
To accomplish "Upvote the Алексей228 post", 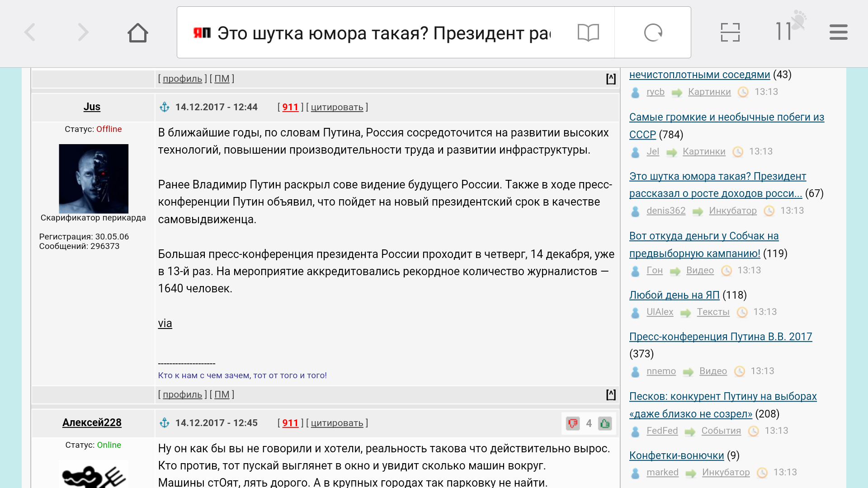I will tap(605, 423).
